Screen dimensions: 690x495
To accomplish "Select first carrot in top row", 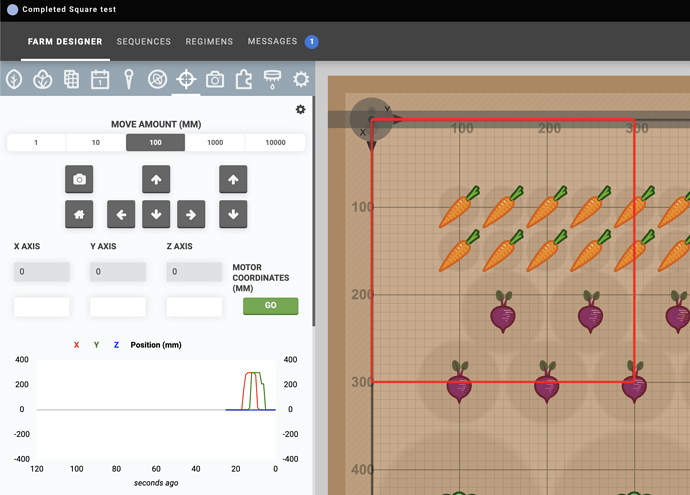I will pos(459,206).
